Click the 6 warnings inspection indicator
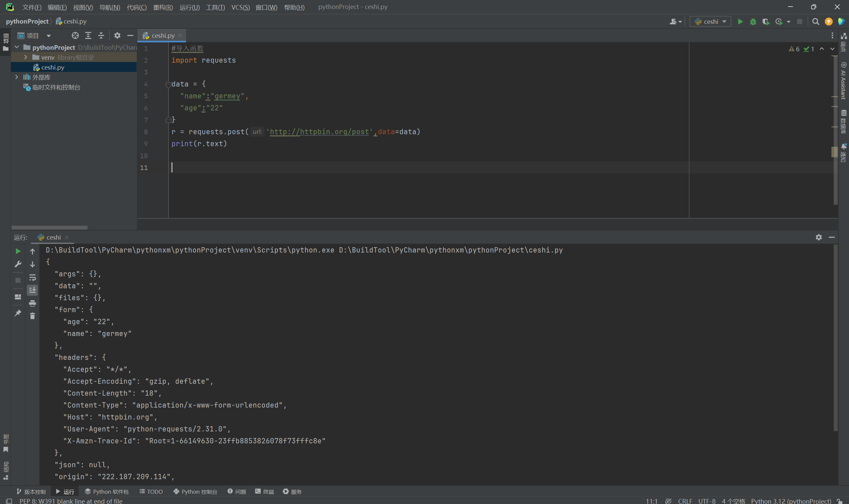The width and height of the screenshot is (849, 504). [794, 49]
